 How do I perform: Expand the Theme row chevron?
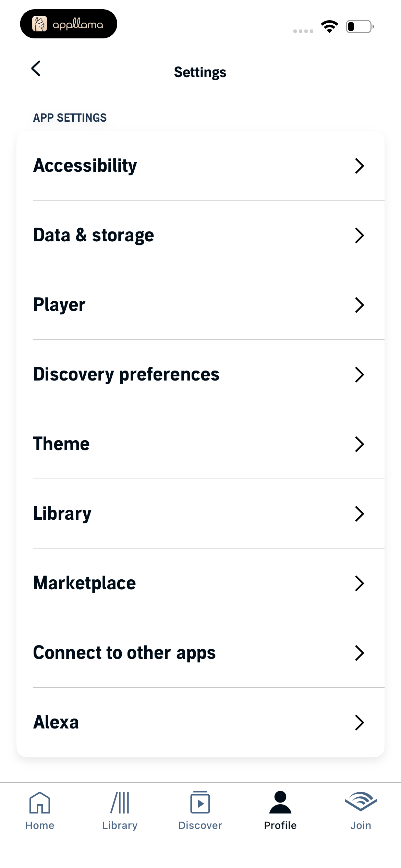coord(359,444)
